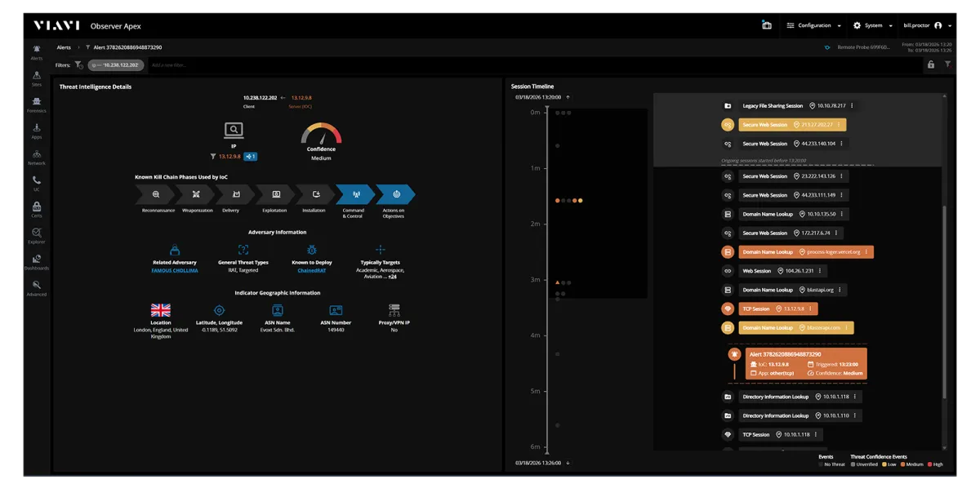980x484 pixels.
Task: Click the up arrow beside 03/18/2026 13:20:00
Action: [x=568, y=97]
